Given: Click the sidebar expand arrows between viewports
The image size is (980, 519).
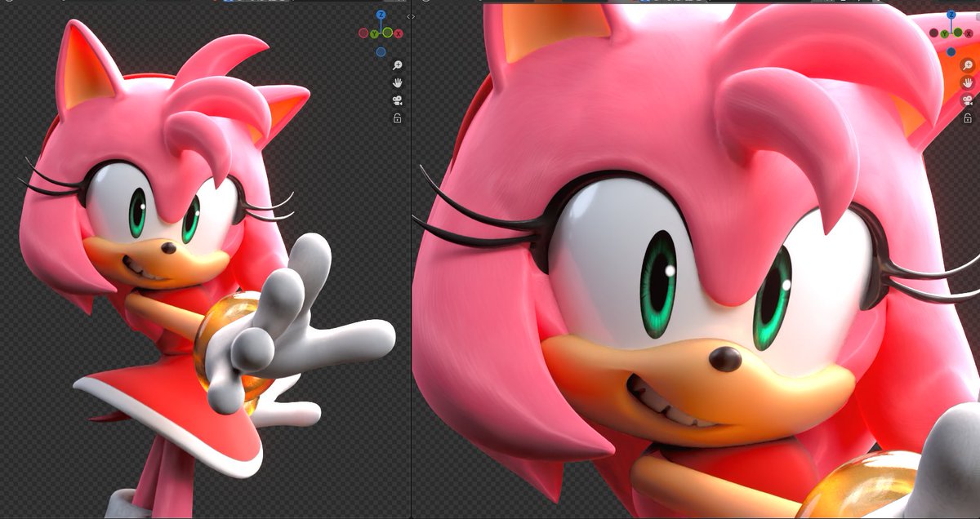Looking at the screenshot, I should (411, 16).
